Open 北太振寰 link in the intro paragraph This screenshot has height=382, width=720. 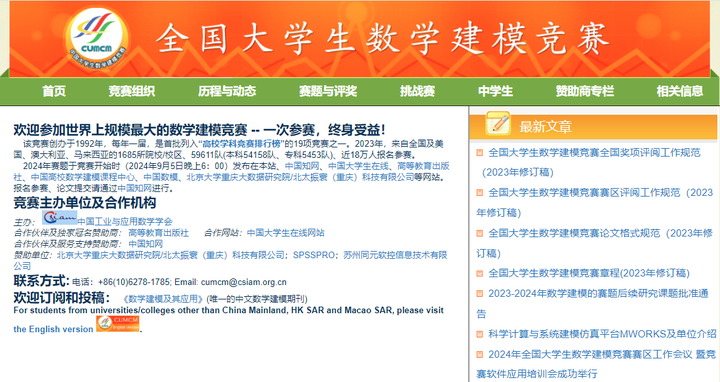point(300,177)
